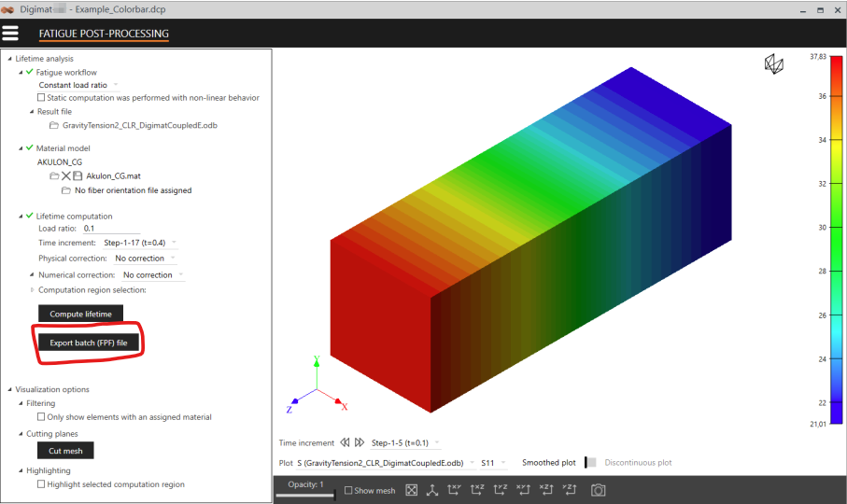This screenshot has width=847, height=504.
Task: Click the fit-to-view icon in bottom toolbar
Action: click(x=411, y=490)
